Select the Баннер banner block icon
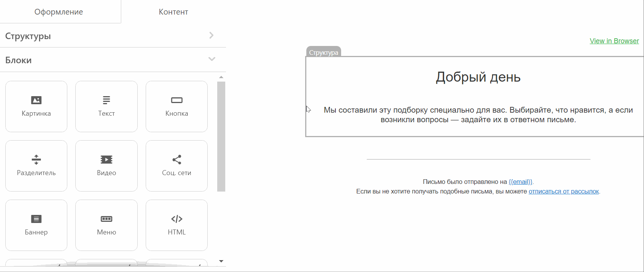Viewport: 644px width, 272px height. tap(36, 219)
